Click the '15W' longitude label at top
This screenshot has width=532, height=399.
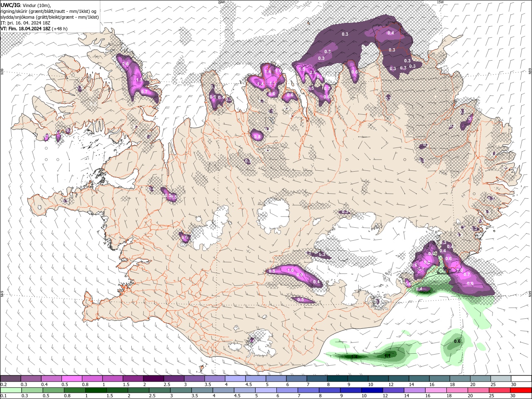point(440,2)
